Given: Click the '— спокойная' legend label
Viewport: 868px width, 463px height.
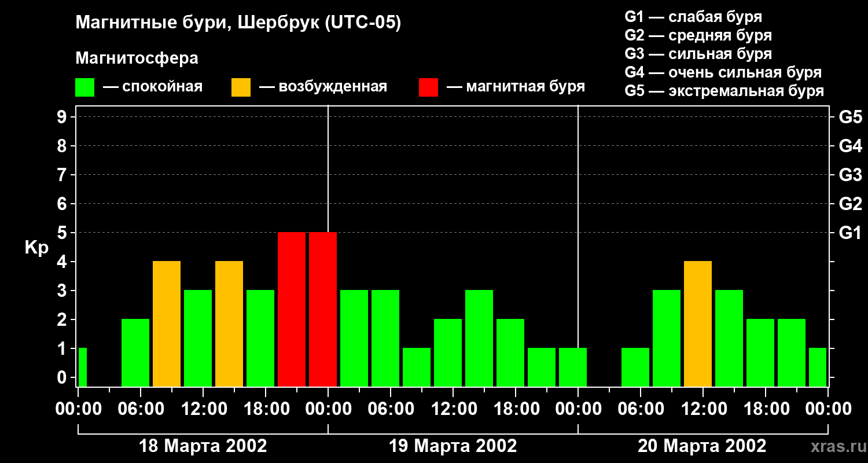Looking at the screenshot, I should point(153,87).
